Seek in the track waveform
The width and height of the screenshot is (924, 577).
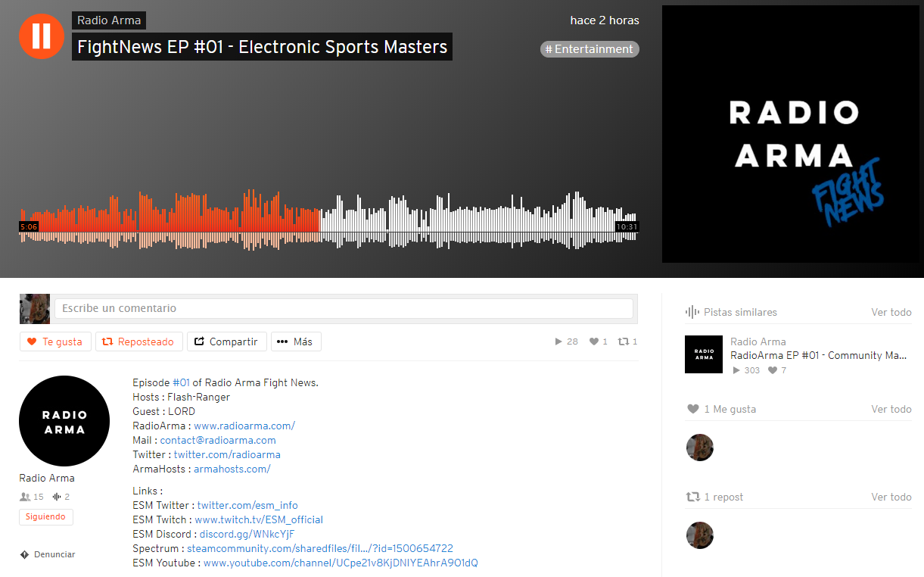click(x=328, y=220)
